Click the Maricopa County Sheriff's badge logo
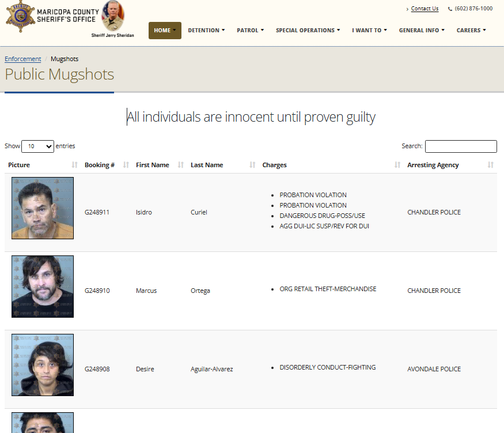This screenshot has width=504, height=433. [20, 17]
